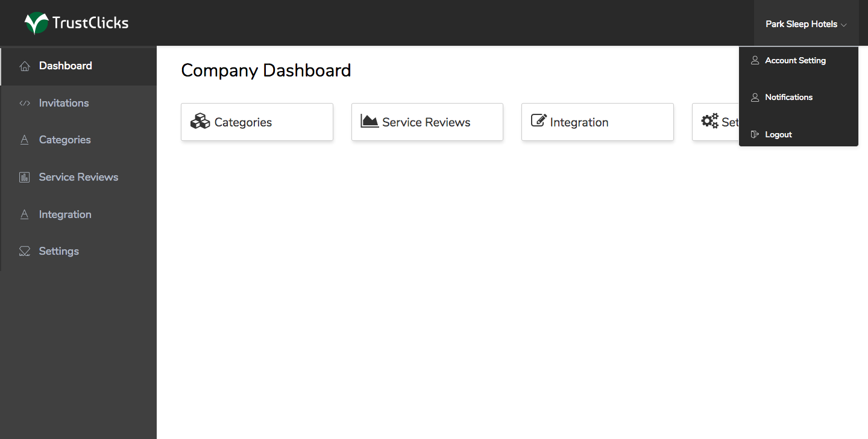Click the Logout door icon
The height and width of the screenshot is (439, 868).
755,134
